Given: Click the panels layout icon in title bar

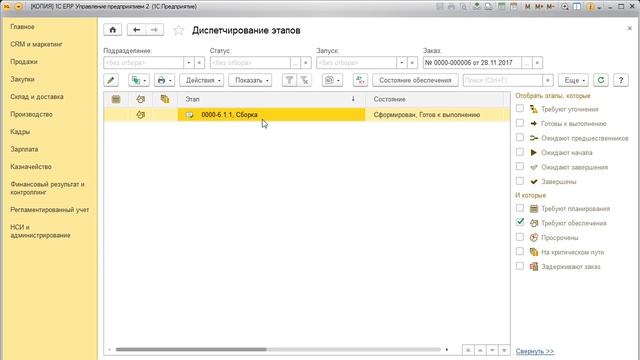Looking at the screenshot, I should point(577,7).
